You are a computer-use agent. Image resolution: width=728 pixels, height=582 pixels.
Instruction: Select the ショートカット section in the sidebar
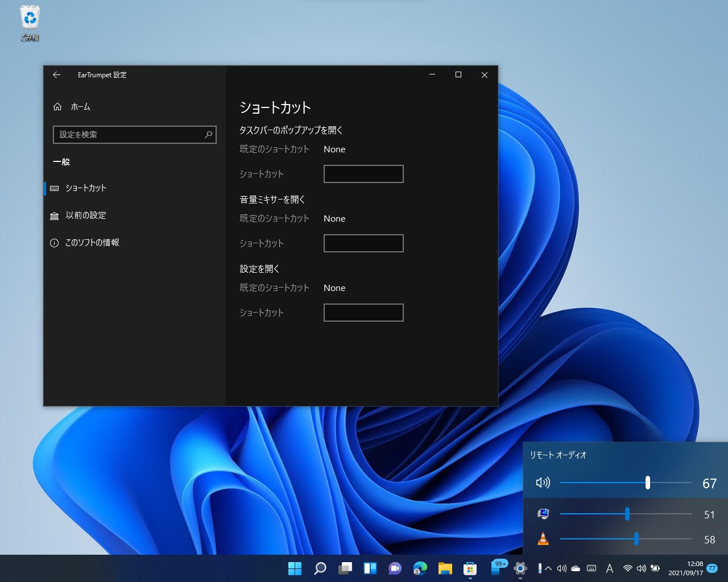pyautogui.click(x=86, y=188)
